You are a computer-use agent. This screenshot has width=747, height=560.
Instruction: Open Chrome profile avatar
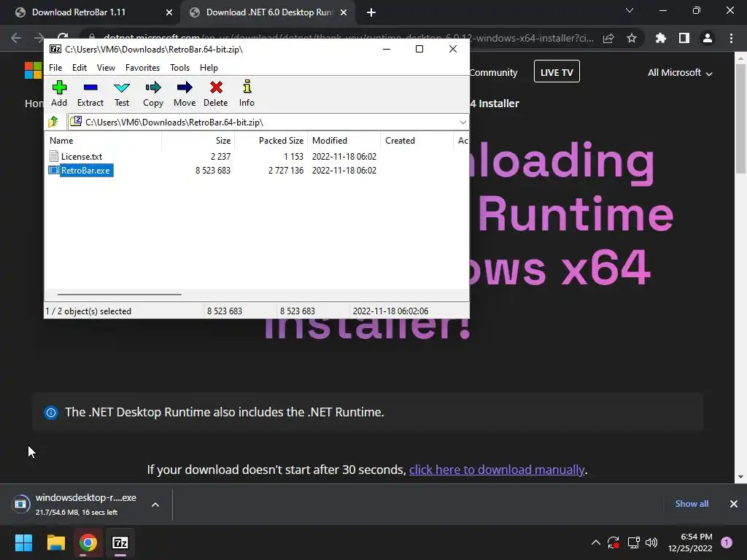[x=708, y=38]
